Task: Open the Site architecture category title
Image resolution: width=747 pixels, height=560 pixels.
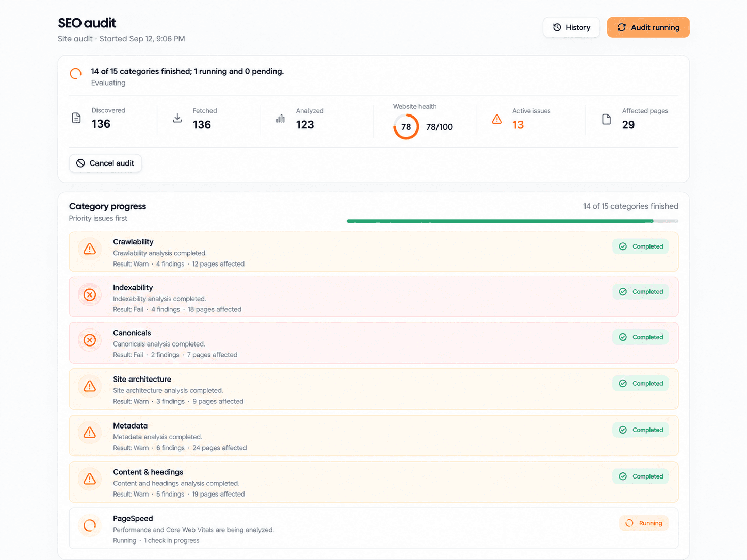Action: [x=142, y=379]
